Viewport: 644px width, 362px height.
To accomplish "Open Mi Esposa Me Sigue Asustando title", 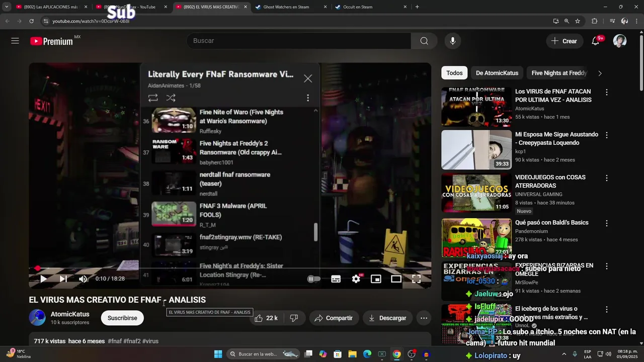I will point(556,139).
